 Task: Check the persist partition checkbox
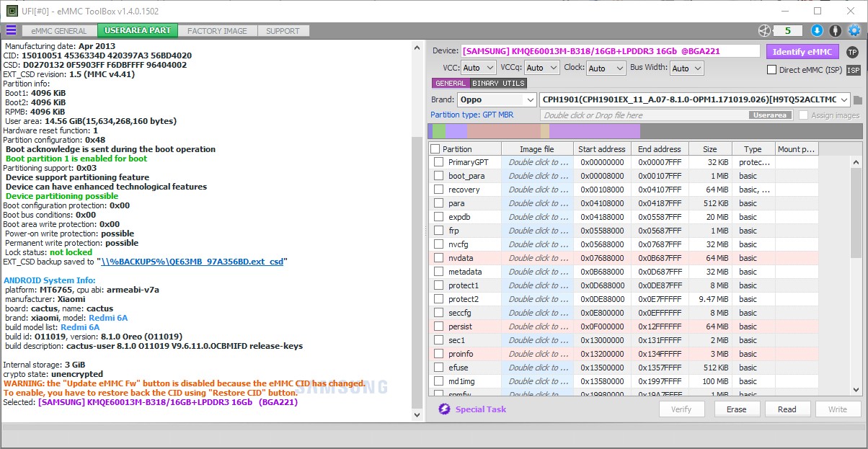438,326
